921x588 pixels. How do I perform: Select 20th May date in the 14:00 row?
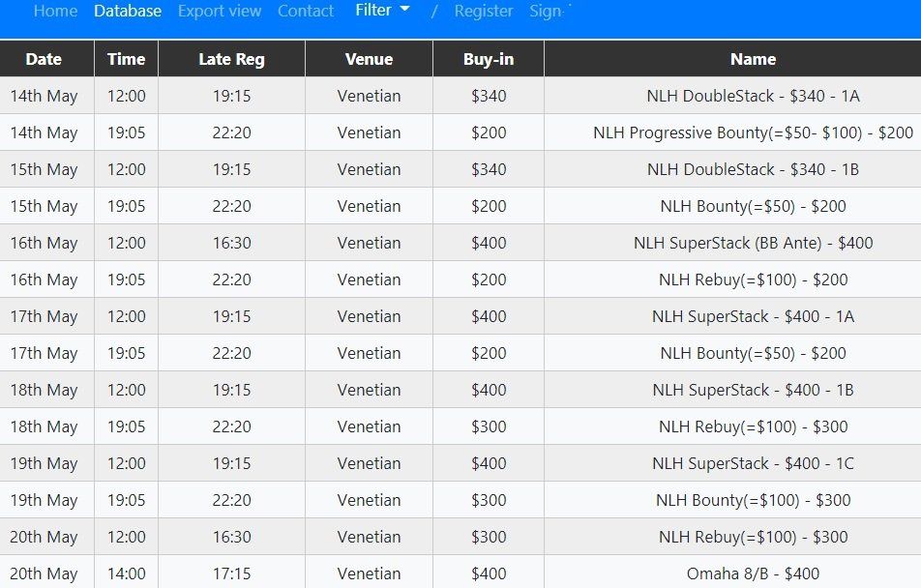[47, 573]
